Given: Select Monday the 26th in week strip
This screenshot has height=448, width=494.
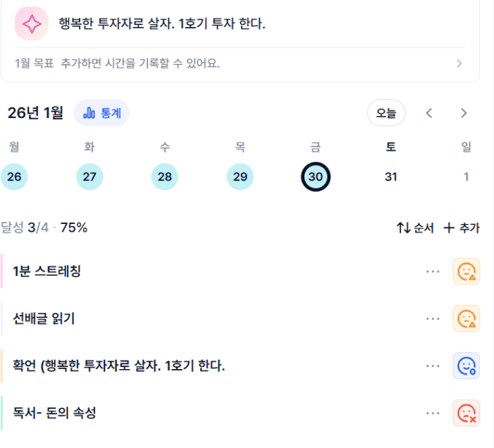Looking at the screenshot, I should tap(14, 176).
